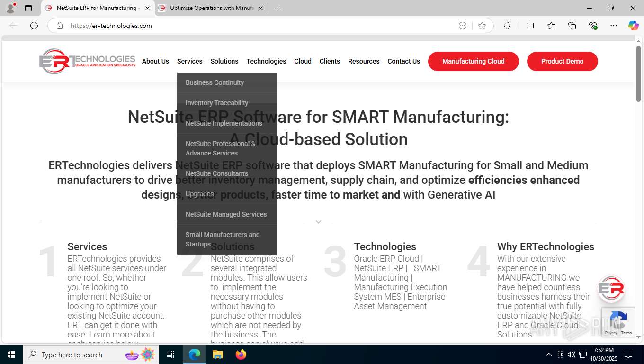Open Resources navigation menu
The height and width of the screenshot is (364, 644).
point(364,61)
